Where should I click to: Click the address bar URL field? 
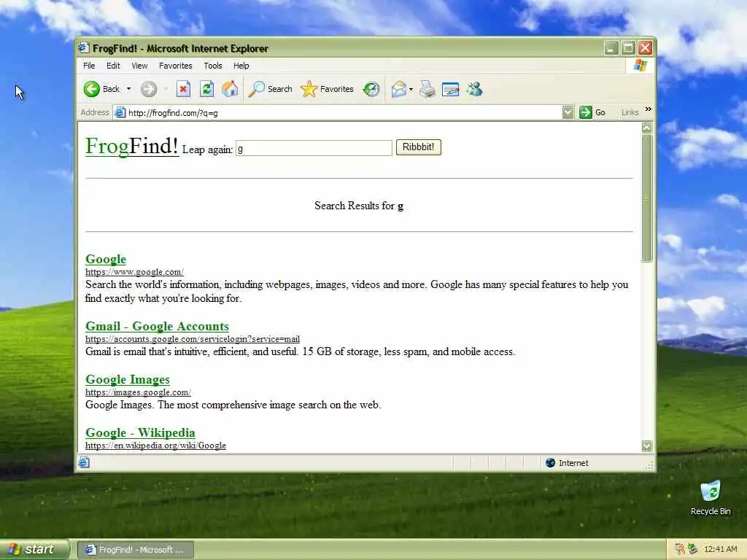point(343,113)
